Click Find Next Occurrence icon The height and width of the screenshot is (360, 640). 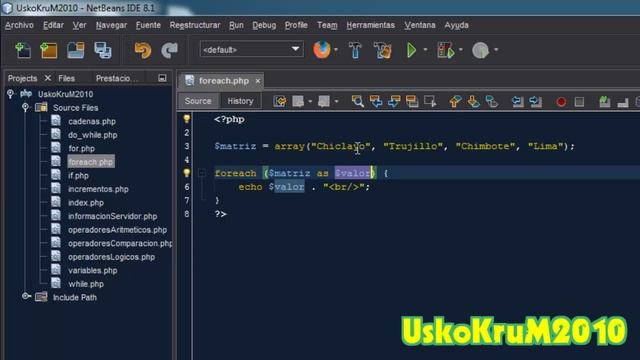(x=394, y=101)
